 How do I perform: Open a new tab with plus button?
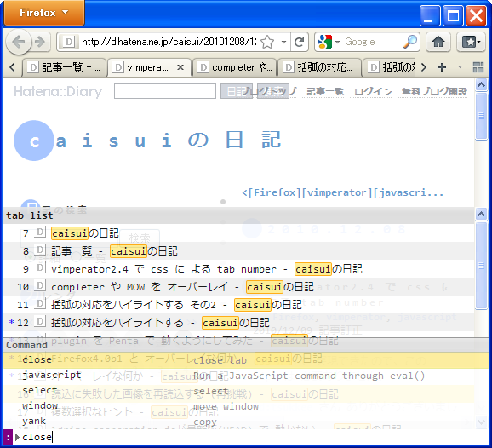pyautogui.click(x=442, y=67)
